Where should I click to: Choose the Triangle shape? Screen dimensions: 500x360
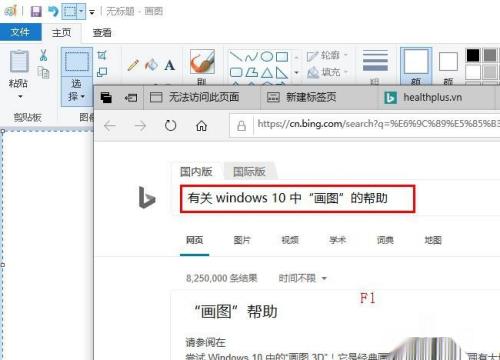pyautogui.click(x=267, y=72)
